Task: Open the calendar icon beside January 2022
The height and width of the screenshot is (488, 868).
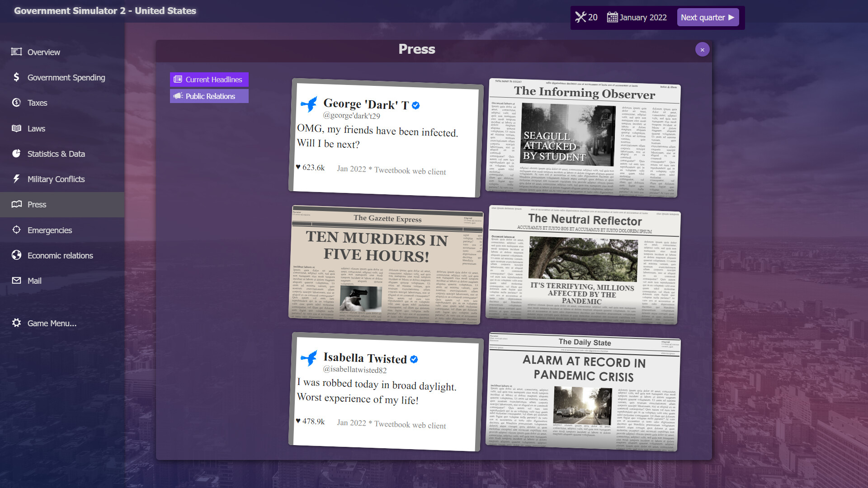Action: click(612, 17)
